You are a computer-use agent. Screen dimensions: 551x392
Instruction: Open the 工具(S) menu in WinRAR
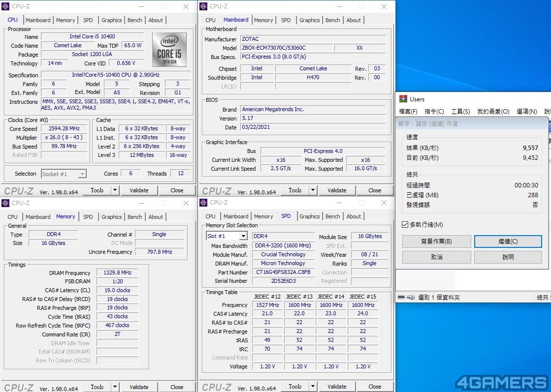[460, 112]
